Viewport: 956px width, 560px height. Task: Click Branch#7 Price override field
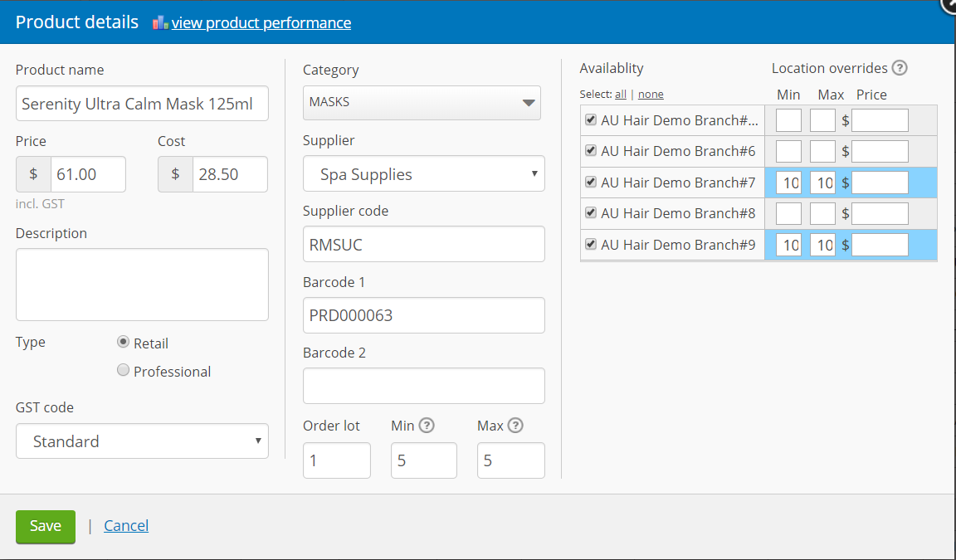coord(880,183)
